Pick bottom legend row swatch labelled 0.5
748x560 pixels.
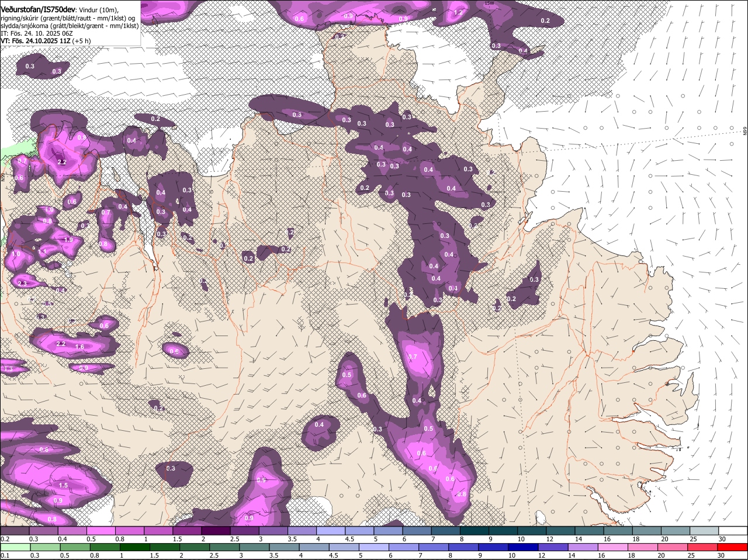(x=75, y=547)
